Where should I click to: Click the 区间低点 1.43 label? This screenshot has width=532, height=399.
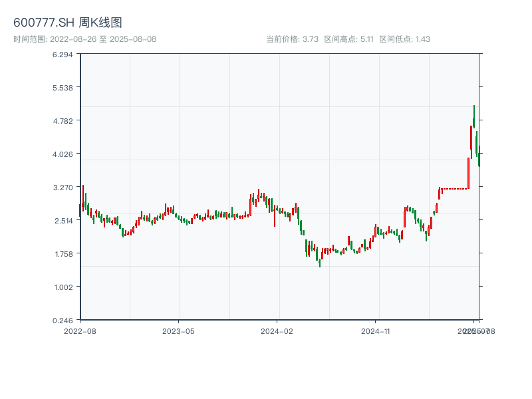pos(404,39)
